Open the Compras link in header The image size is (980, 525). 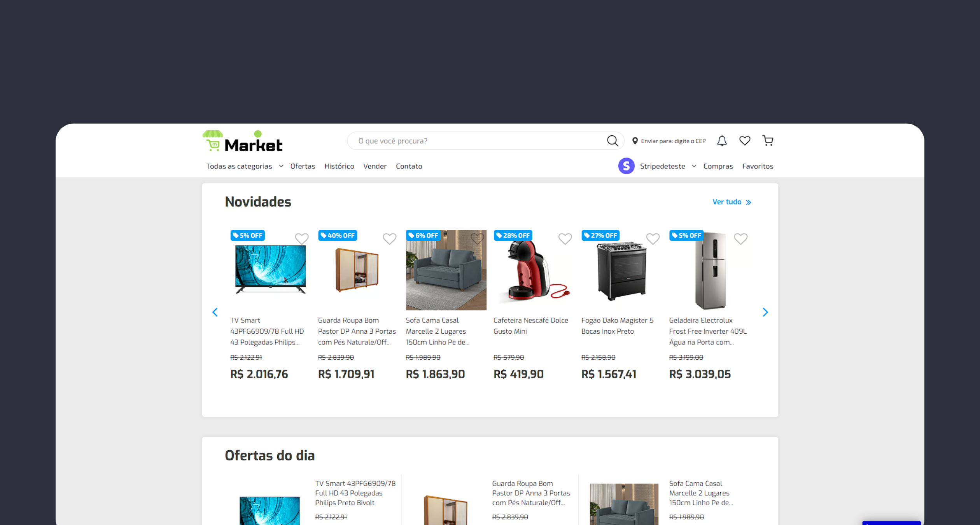pyautogui.click(x=718, y=166)
